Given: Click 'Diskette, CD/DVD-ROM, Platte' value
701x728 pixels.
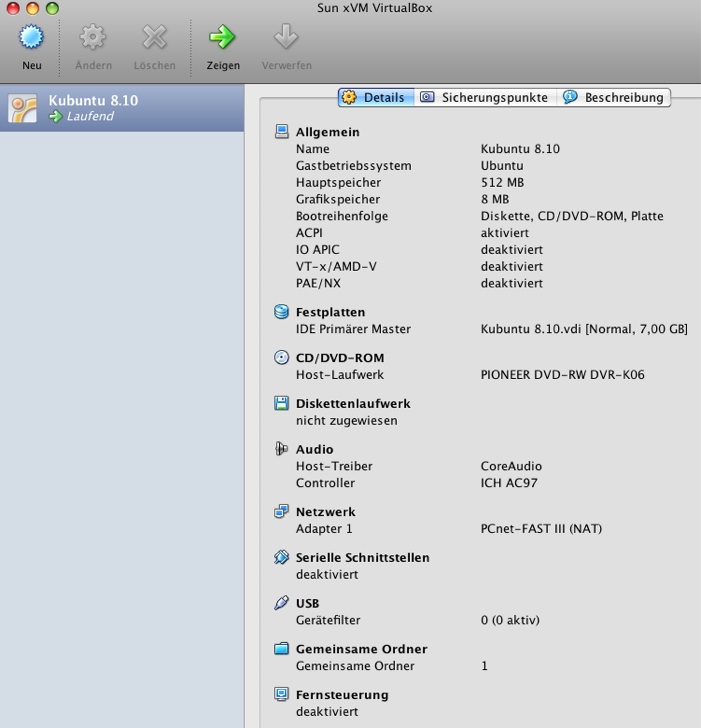Looking at the screenshot, I should (572, 216).
